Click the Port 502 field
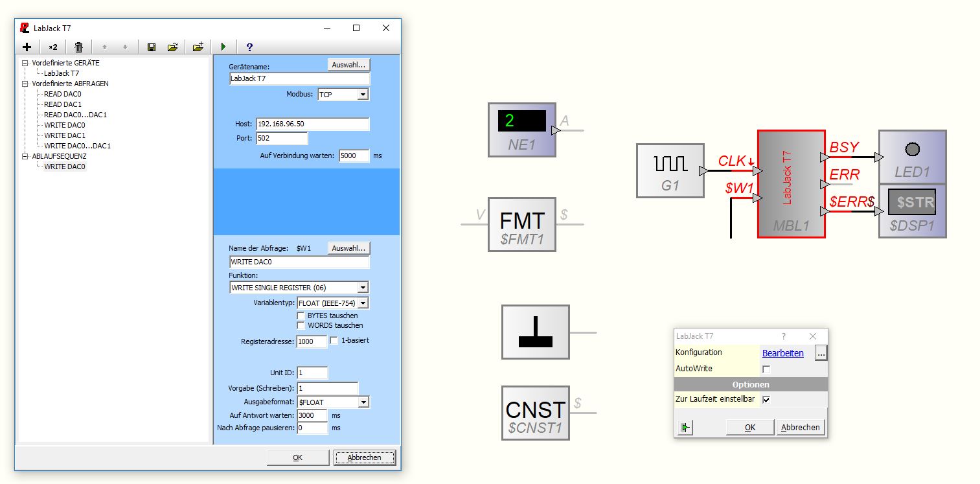This screenshot has height=484, width=980. point(282,138)
